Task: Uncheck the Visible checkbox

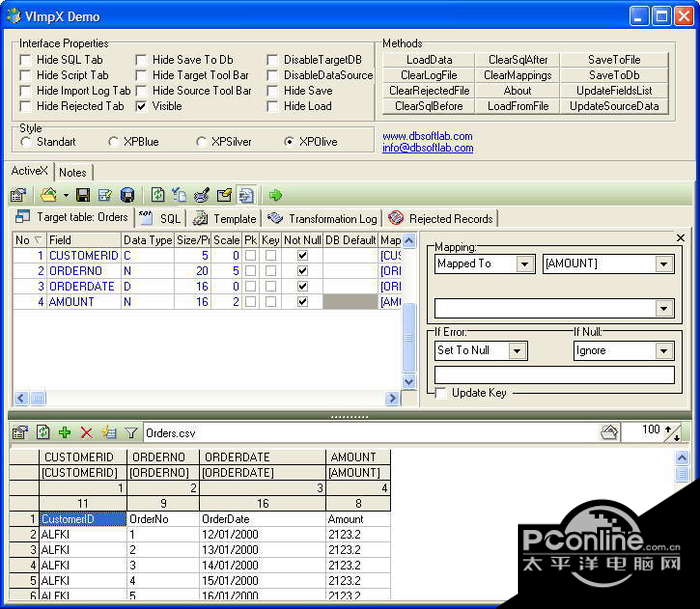Action: [x=142, y=106]
